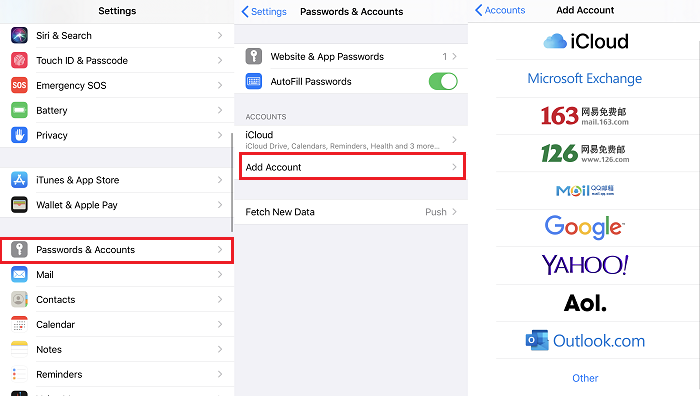The image size is (700, 396).
Task: Choose the QQ Mail account logo
Action: [585, 191]
